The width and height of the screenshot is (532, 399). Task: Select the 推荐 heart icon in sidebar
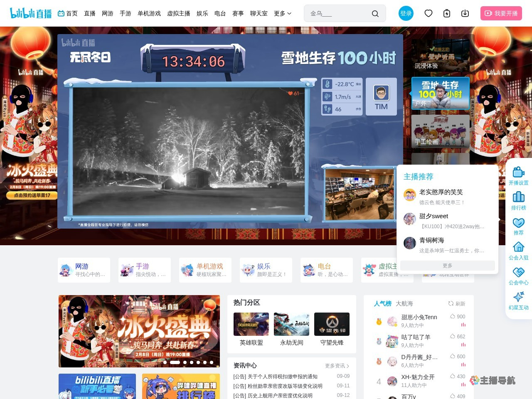pos(518,223)
